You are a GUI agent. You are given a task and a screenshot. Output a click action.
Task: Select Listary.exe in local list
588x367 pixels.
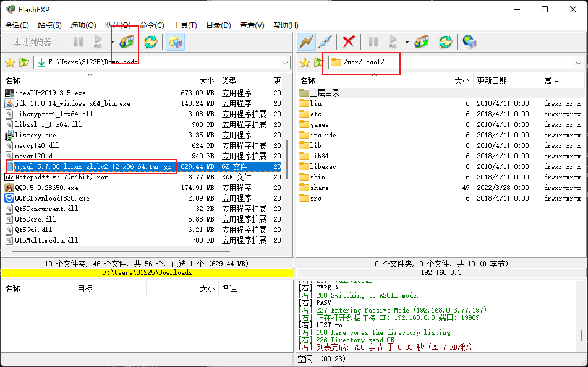click(36, 135)
